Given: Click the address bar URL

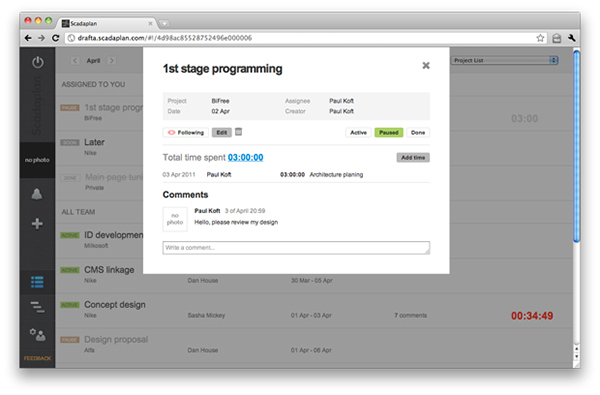Looking at the screenshot, I should click(x=165, y=38).
